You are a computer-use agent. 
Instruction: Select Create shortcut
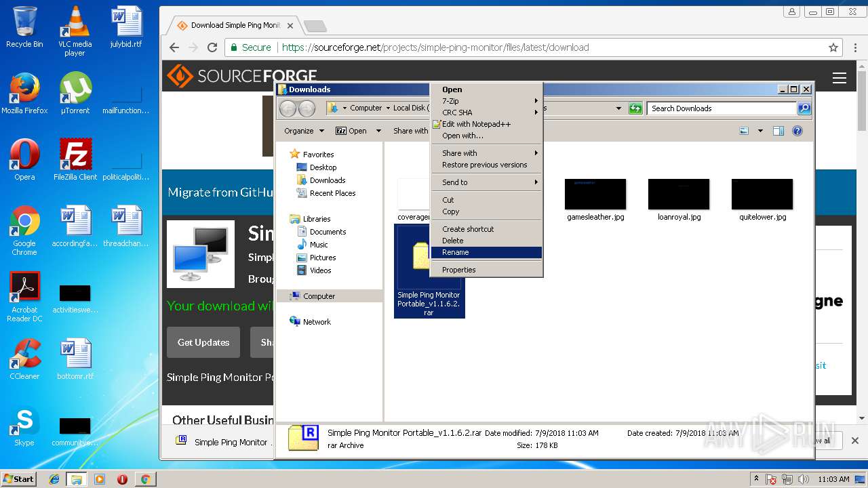(x=487, y=229)
